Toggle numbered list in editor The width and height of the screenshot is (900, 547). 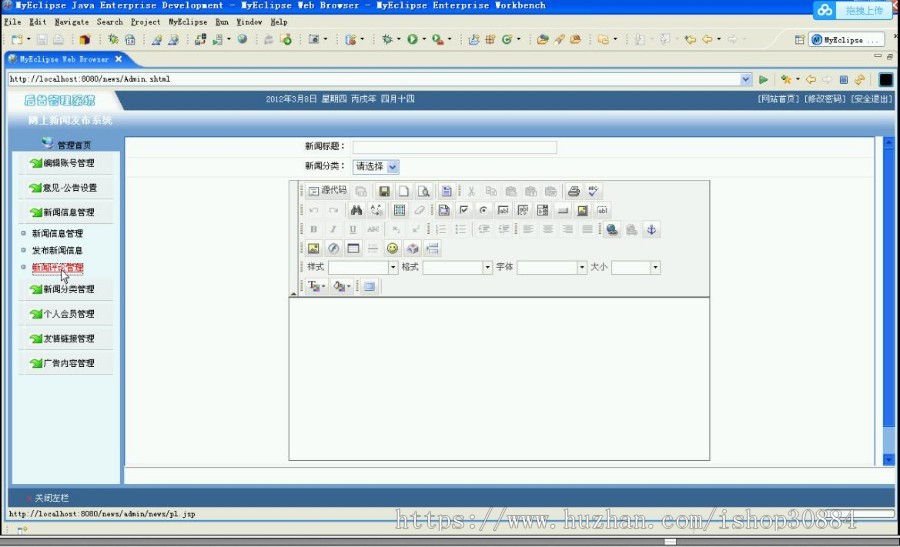[441, 230]
